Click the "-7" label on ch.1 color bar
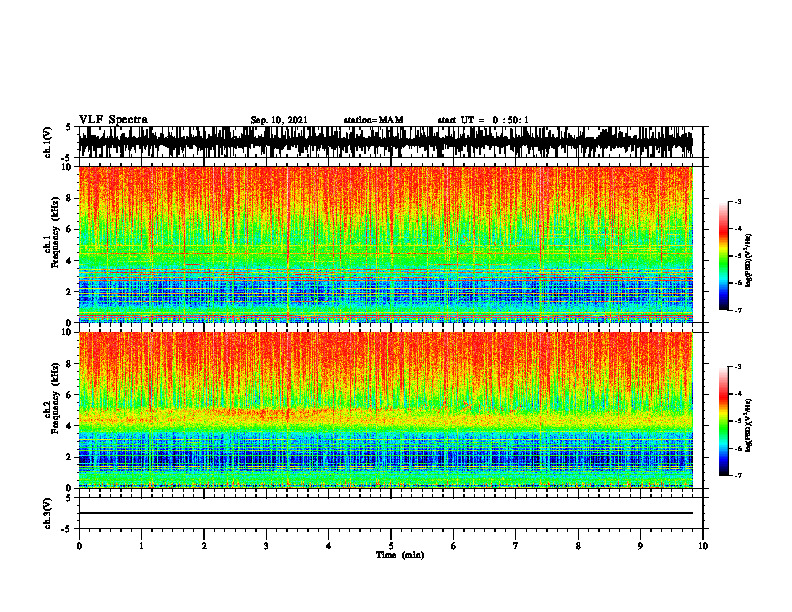792x612 pixels. [x=737, y=310]
